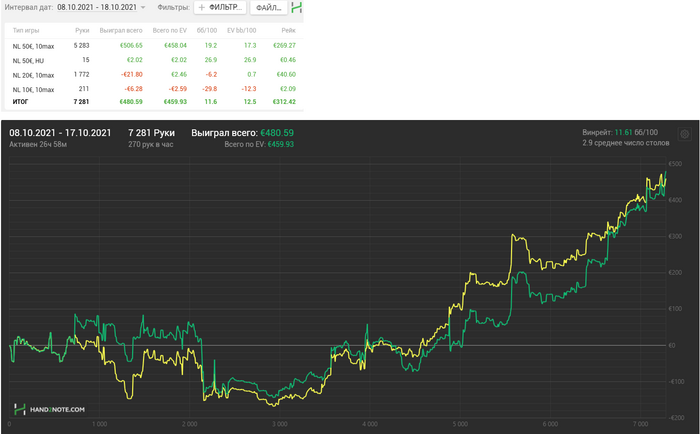The image size is (700, 434).
Task: Click the €506.65 winnings cell
Action: [x=131, y=46]
